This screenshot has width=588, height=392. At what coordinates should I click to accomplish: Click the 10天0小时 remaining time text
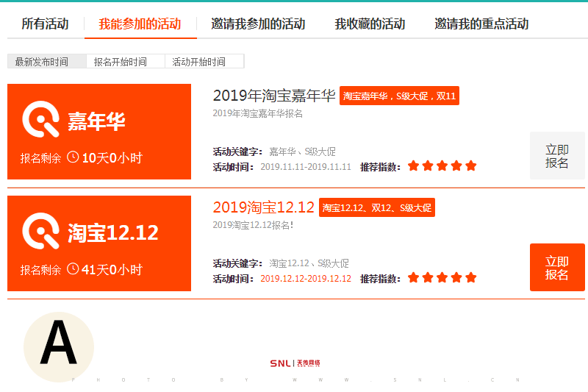[112, 158]
